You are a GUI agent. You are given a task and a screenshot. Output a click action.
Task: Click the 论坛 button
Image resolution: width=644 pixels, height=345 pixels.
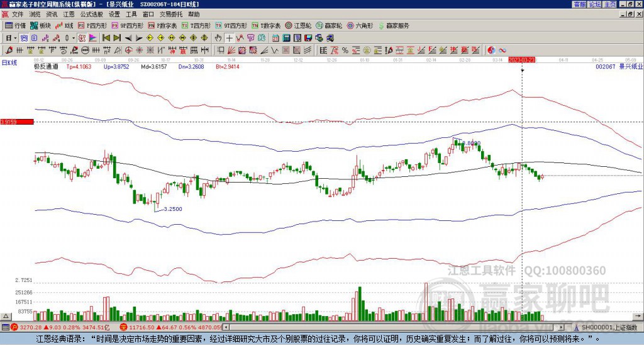coord(595,4)
